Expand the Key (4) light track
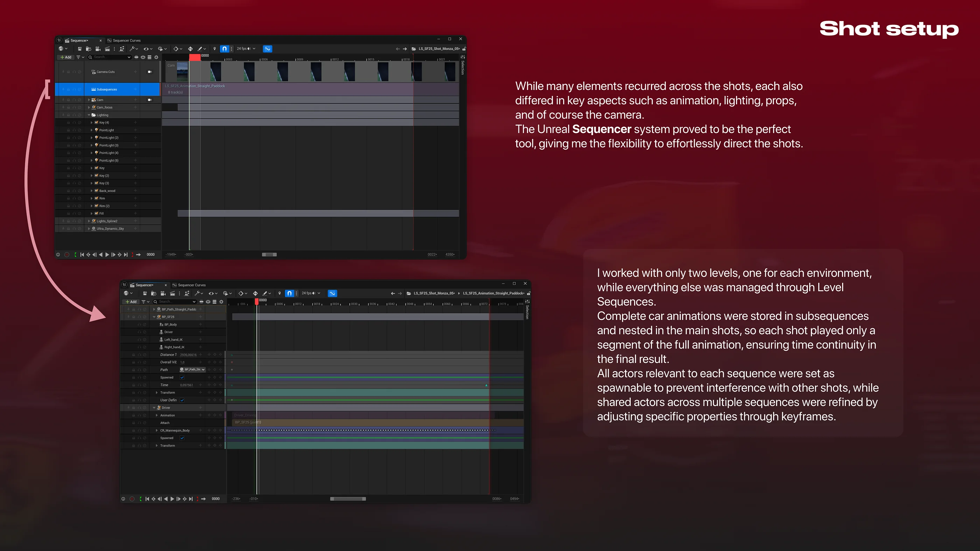The width and height of the screenshot is (980, 551). coord(92,123)
